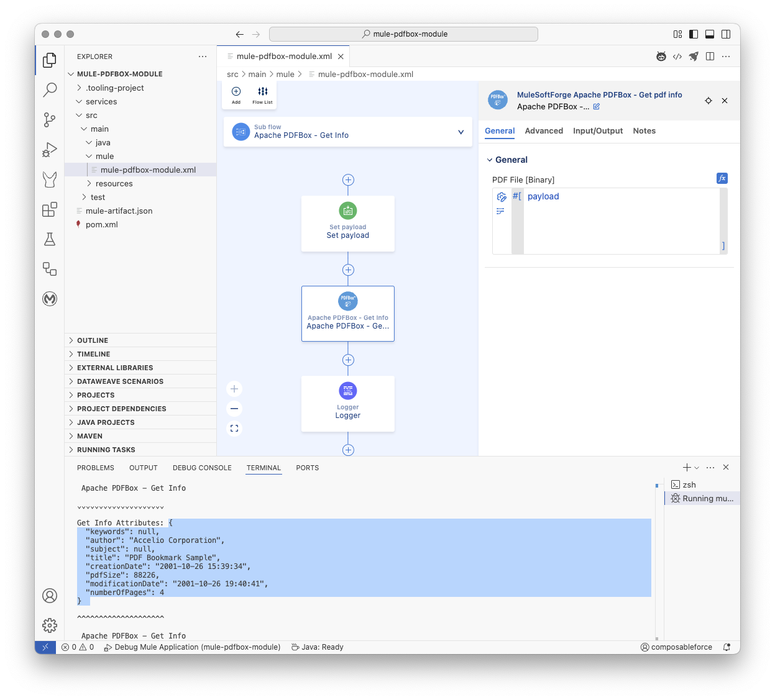Screen dimensions: 775x700
Task: Click the code view icon near the editor top right
Action: [677, 56]
